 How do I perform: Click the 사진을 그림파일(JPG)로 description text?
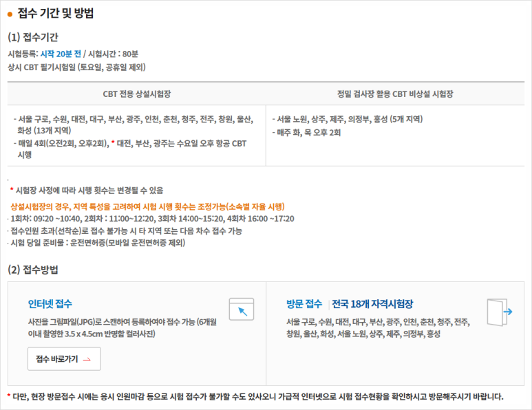tap(122, 327)
